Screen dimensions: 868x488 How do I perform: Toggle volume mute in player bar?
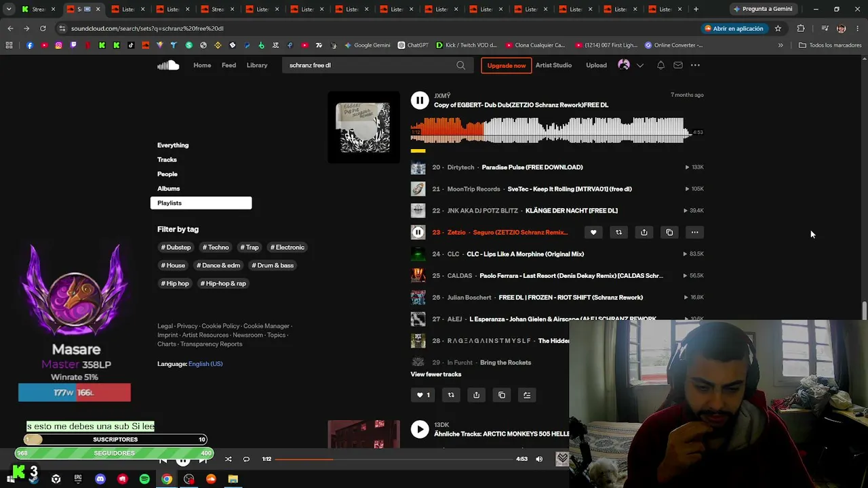[x=539, y=459]
